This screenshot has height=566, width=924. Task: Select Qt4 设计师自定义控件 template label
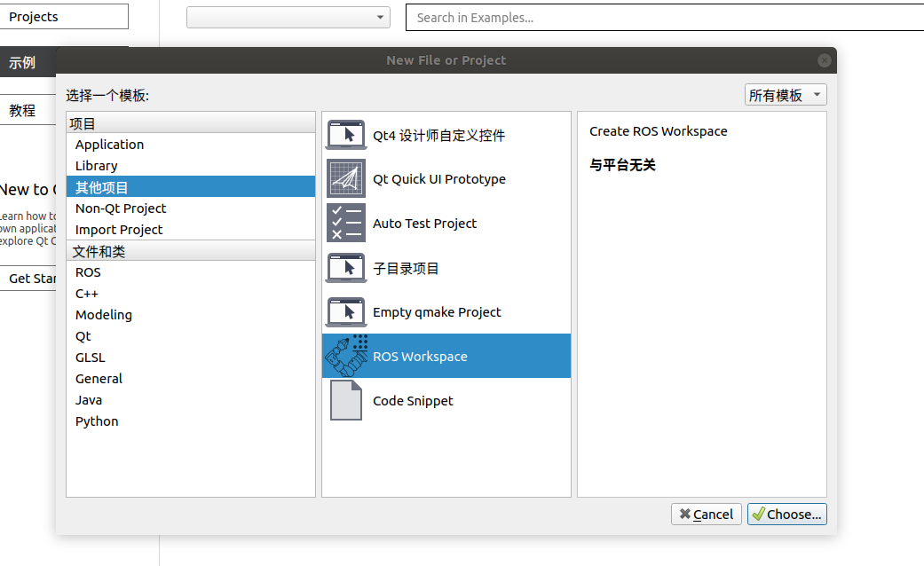pyautogui.click(x=439, y=136)
